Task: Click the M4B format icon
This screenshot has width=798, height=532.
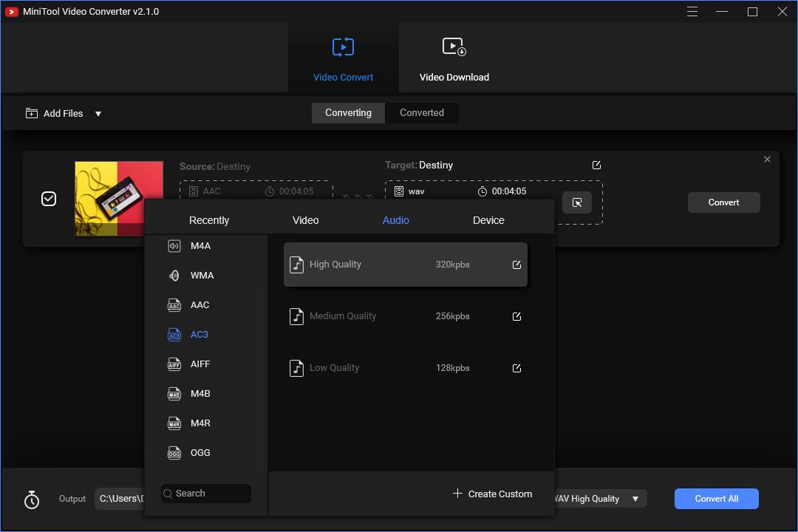Action: point(174,394)
